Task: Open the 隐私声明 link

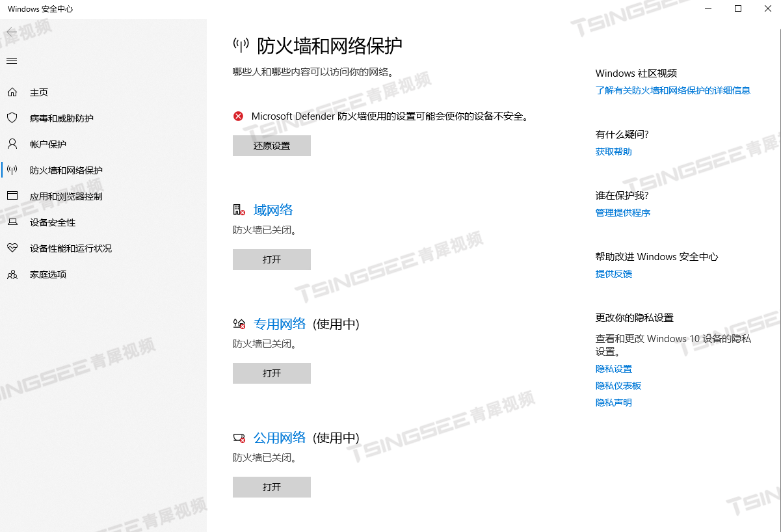Action: point(614,403)
